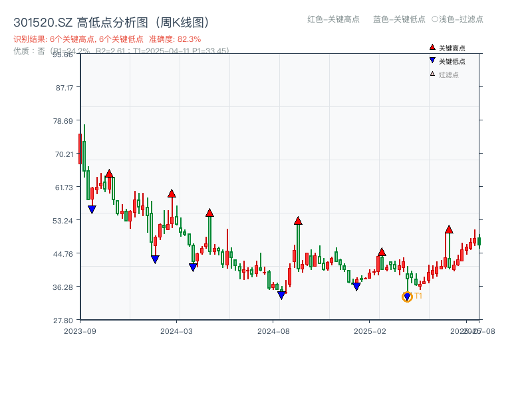532x399 pixels.
Task: Toggle visibility of the 关键高点 legend series
Action: 449,47
